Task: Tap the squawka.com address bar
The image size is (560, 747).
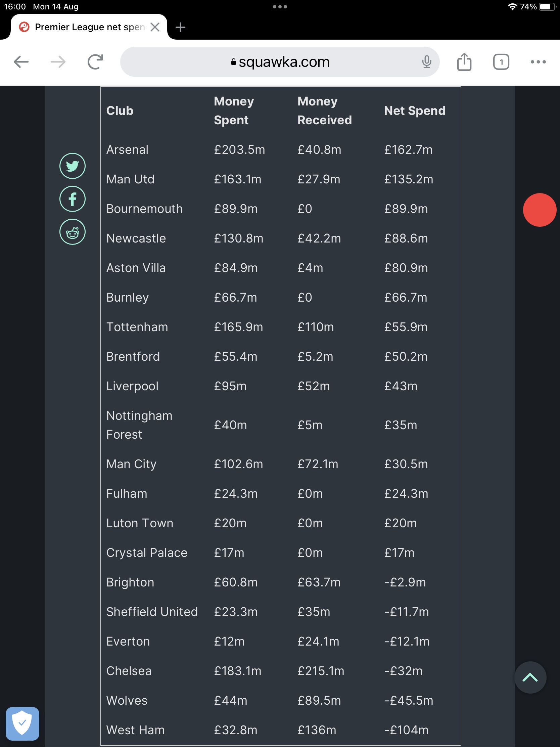Action: [x=280, y=62]
